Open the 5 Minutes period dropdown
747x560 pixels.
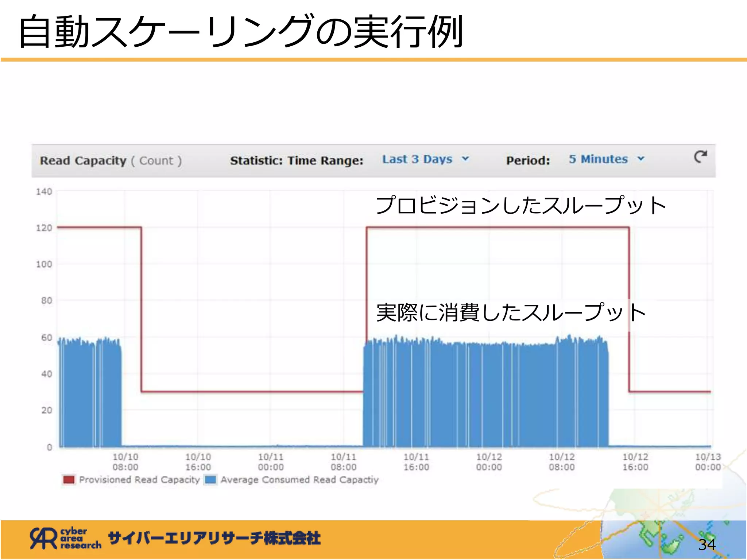pyautogui.click(x=607, y=159)
